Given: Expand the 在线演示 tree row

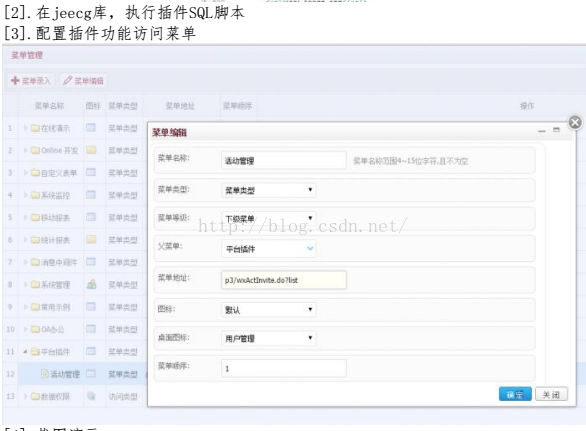Looking at the screenshot, I should click(x=25, y=128).
